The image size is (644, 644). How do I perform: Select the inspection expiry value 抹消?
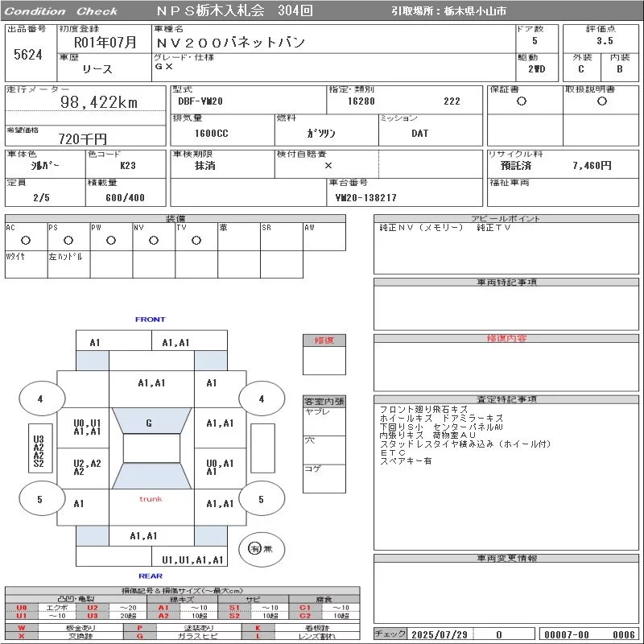205,166
